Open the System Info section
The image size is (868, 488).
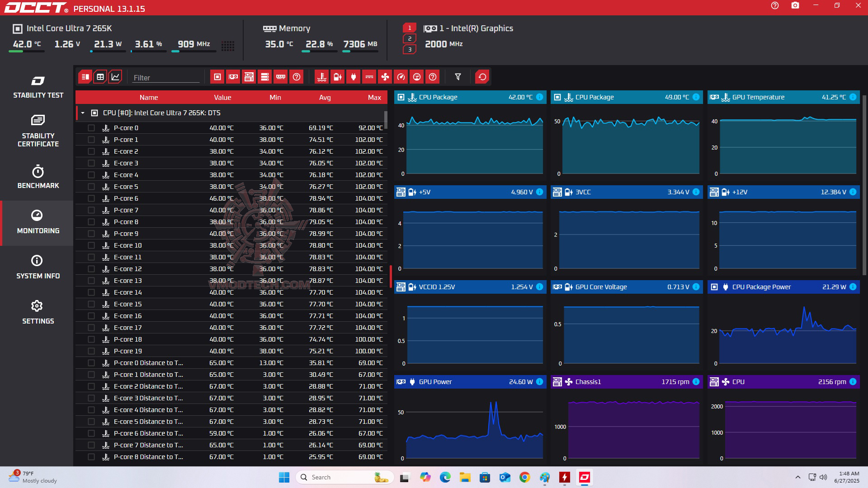[38, 267]
